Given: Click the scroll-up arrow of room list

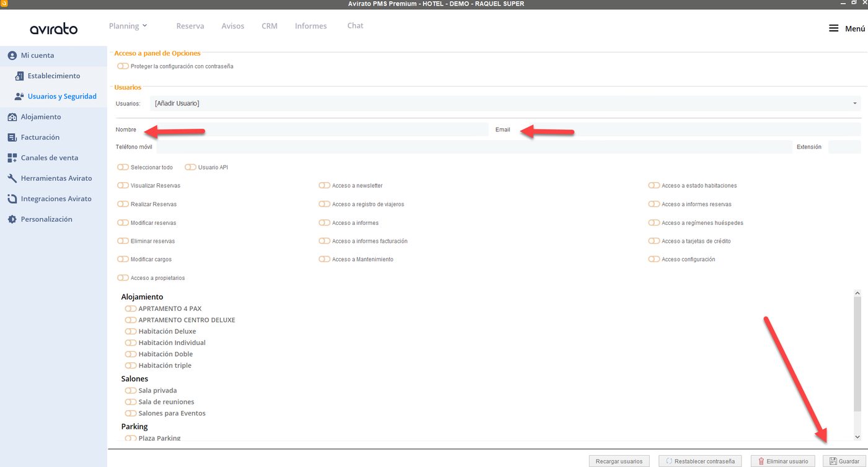Looking at the screenshot, I should click(857, 293).
